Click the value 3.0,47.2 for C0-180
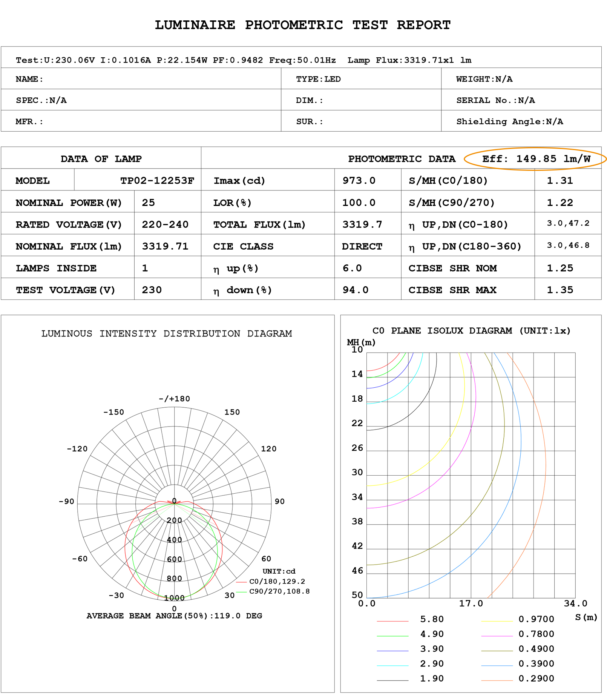The image size is (607, 700). click(x=568, y=223)
